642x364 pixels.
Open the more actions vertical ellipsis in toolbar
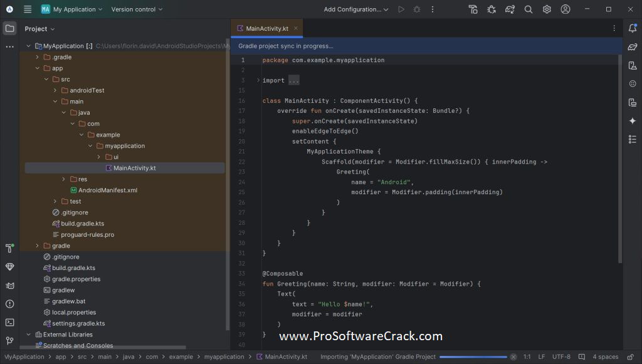point(433,9)
